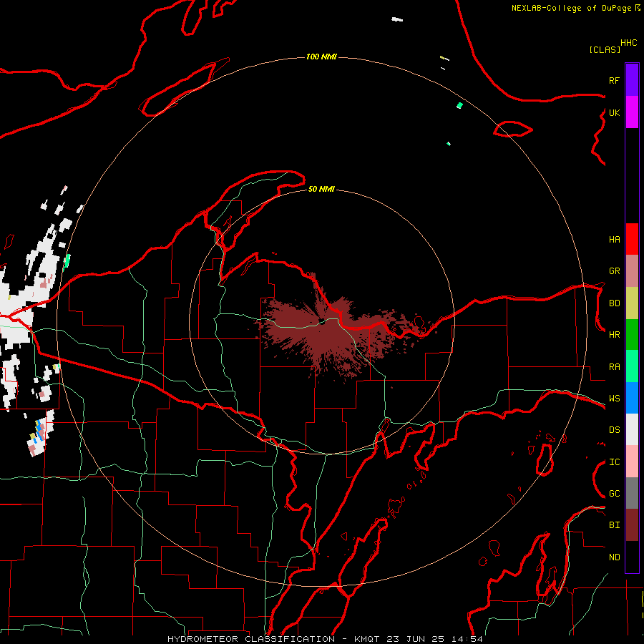Click the RA legend label
The image size is (644, 644).
[x=614, y=367]
